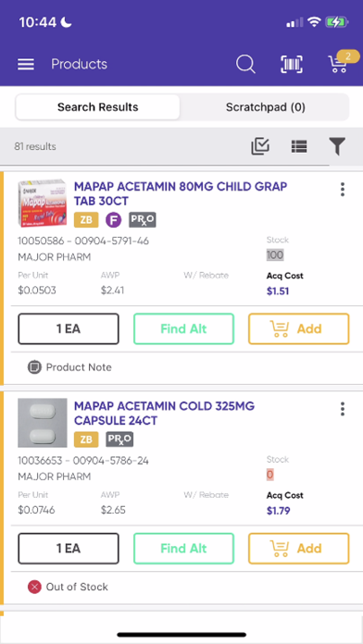This screenshot has height=644, width=363.
Task: Tap the 1 EA quantity field for Child Grap
Action: (69, 329)
